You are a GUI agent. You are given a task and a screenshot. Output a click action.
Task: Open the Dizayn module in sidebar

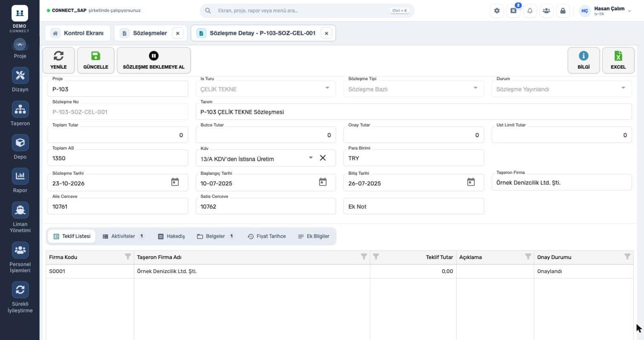[20, 80]
